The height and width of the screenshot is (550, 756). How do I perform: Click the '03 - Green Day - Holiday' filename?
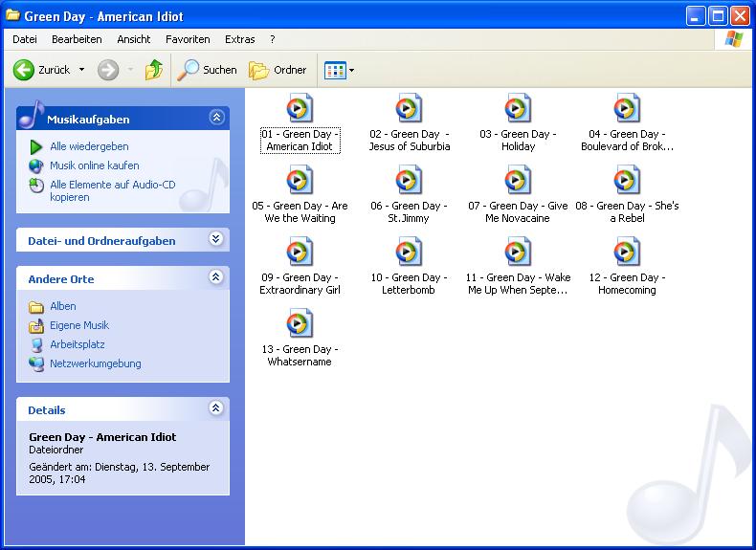(518, 141)
